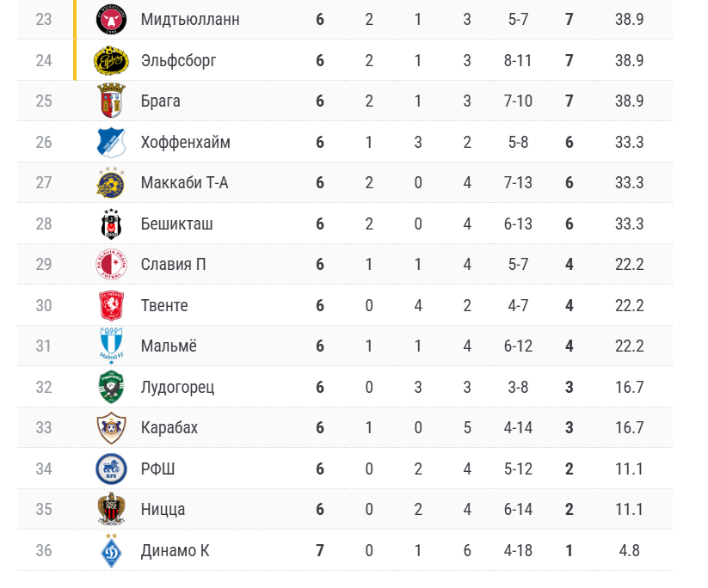Click the Ludogorets green crest
This screenshot has height=588, width=708.
[x=111, y=387]
